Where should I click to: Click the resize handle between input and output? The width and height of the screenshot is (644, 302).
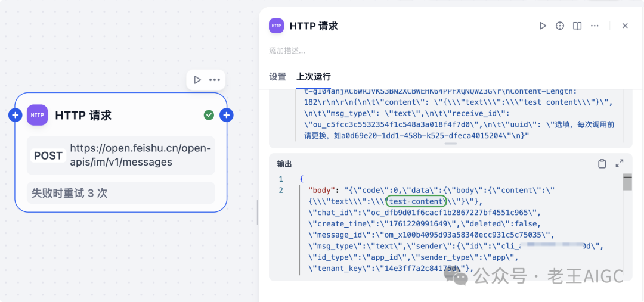(x=451, y=144)
